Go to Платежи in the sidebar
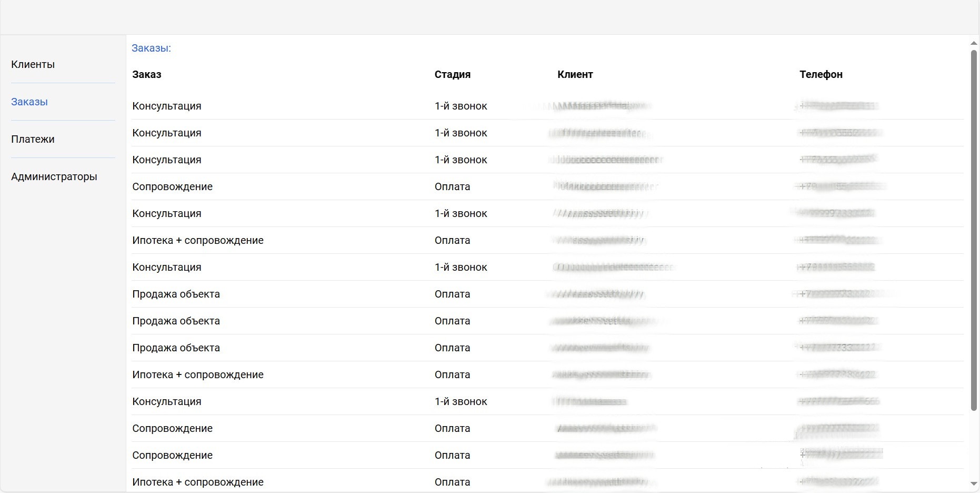The width and height of the screenshot is (980, 493). 33,139
